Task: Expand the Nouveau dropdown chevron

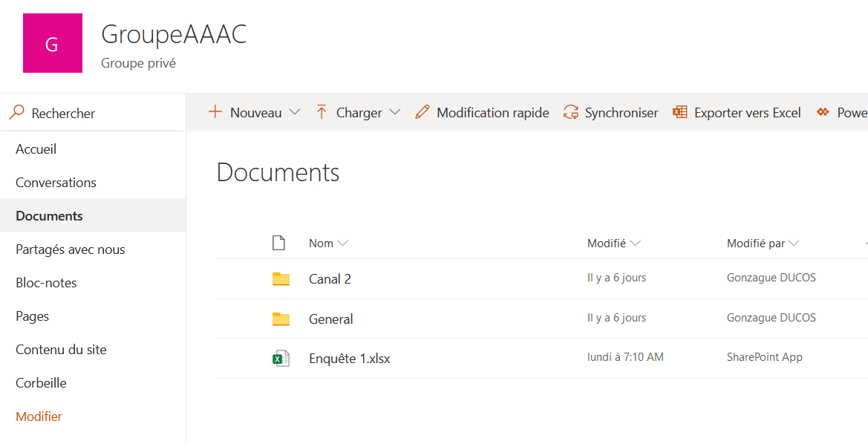Action: click(x=295, y=112)
